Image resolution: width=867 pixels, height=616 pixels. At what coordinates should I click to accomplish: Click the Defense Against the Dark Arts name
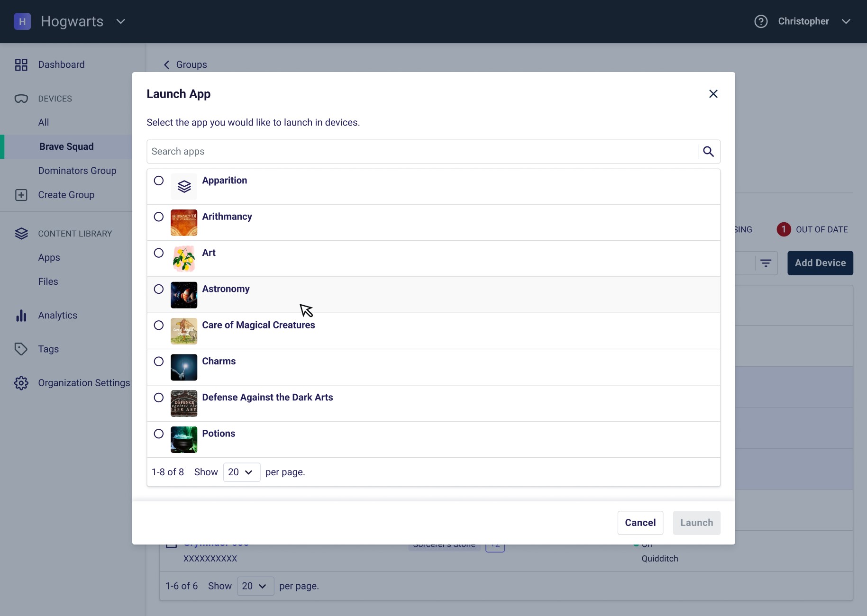pos(267,398)
